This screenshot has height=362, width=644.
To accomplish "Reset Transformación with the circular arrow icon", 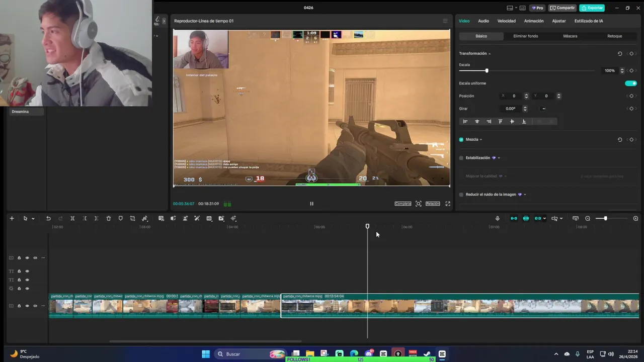I will point(620,54).
